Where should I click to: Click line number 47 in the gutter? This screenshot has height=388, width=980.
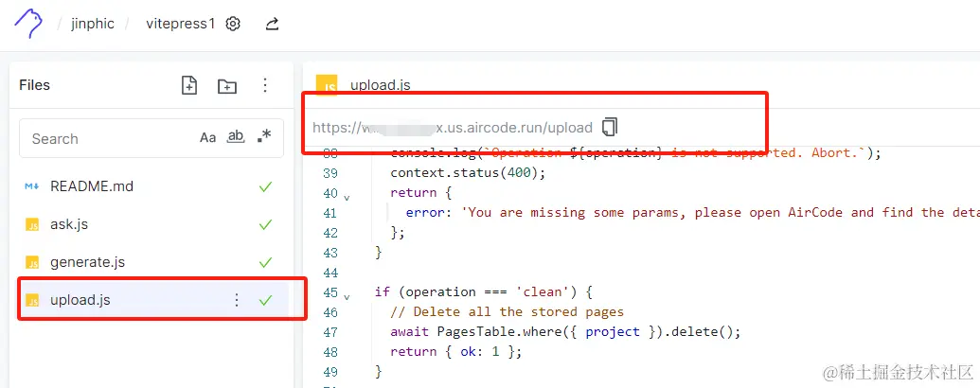point(330,332)
